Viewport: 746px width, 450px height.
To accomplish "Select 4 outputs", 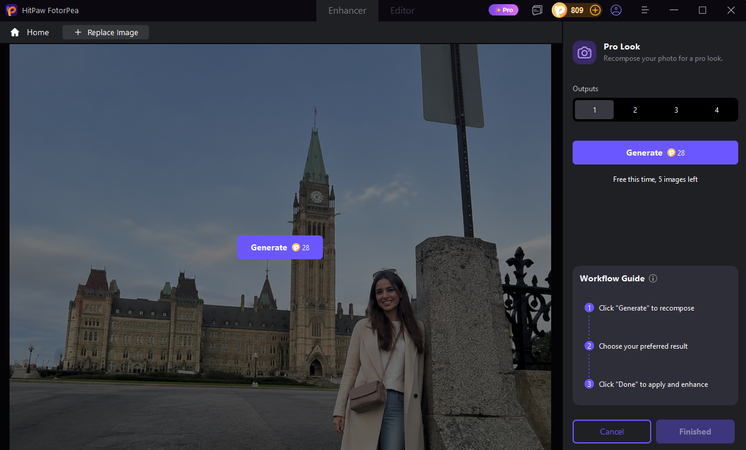I will (717, 110).
